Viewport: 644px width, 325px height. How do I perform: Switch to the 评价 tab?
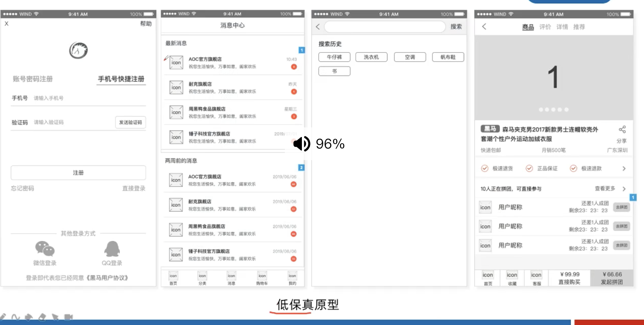point(545,27)
